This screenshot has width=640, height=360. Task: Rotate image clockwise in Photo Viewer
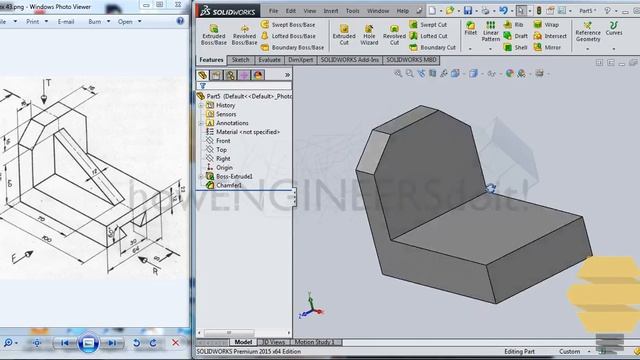[153, 343]
